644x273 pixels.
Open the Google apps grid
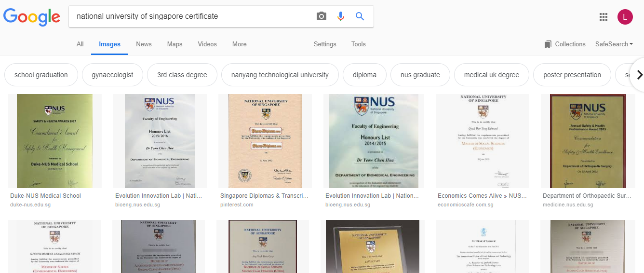(x=604, y=17)
